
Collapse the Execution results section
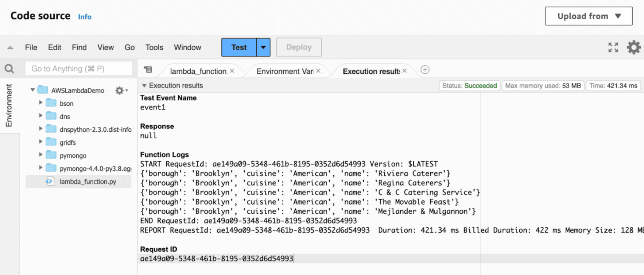point(144,86)
